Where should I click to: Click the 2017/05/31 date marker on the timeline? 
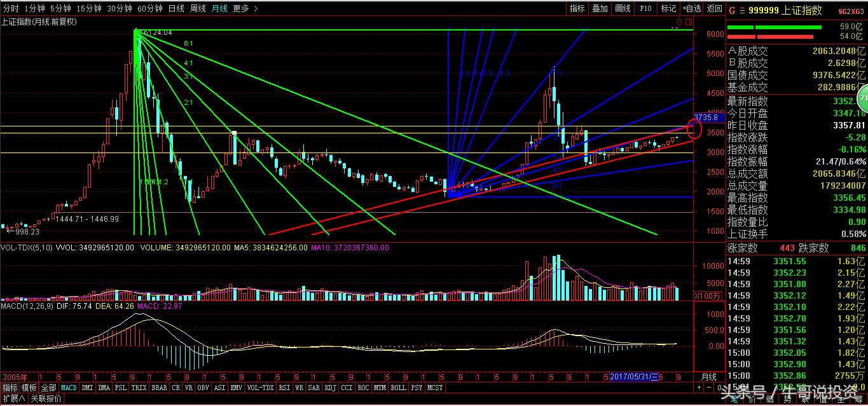point(635,376)
